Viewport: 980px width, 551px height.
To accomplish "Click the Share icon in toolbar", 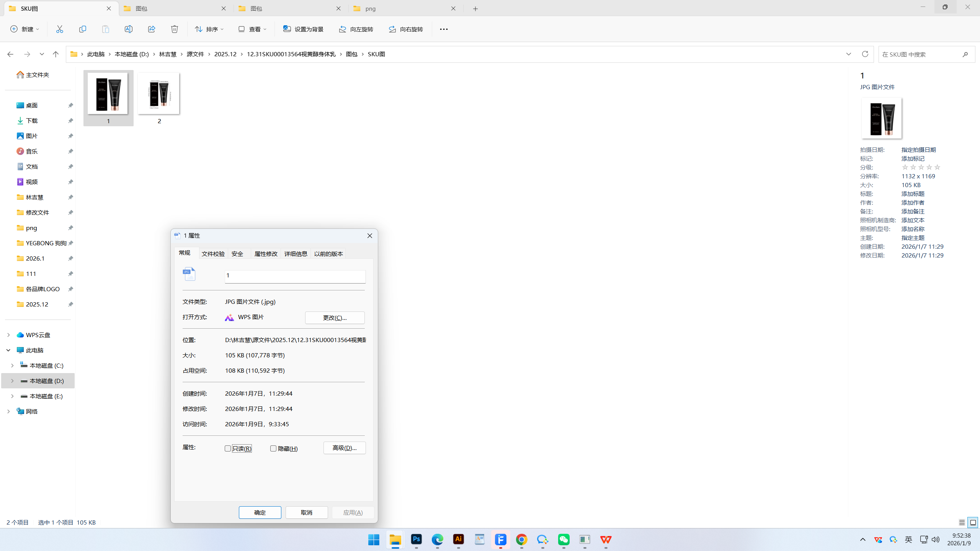I will 152,29.
